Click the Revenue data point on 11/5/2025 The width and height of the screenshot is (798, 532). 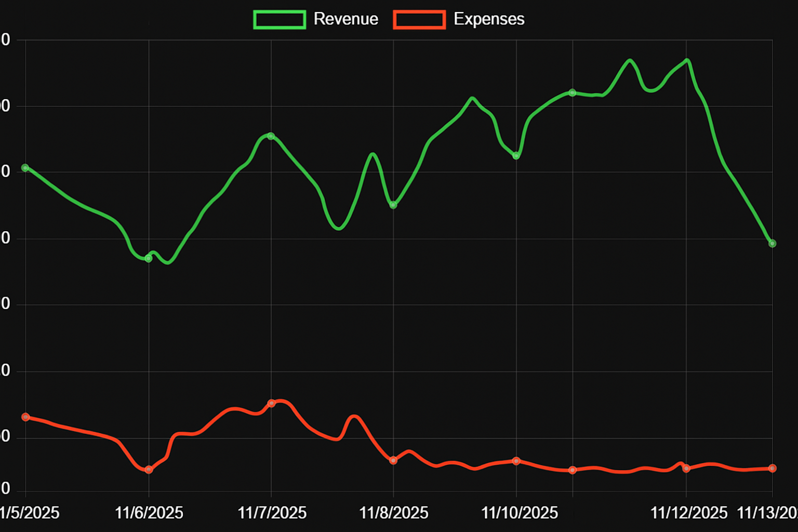(x=24, y=167)
